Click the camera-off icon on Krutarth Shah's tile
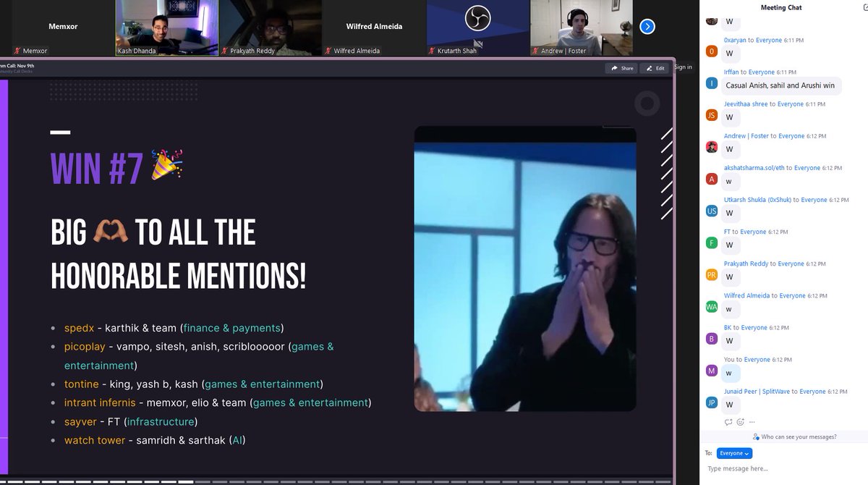 tap(478, 44)
